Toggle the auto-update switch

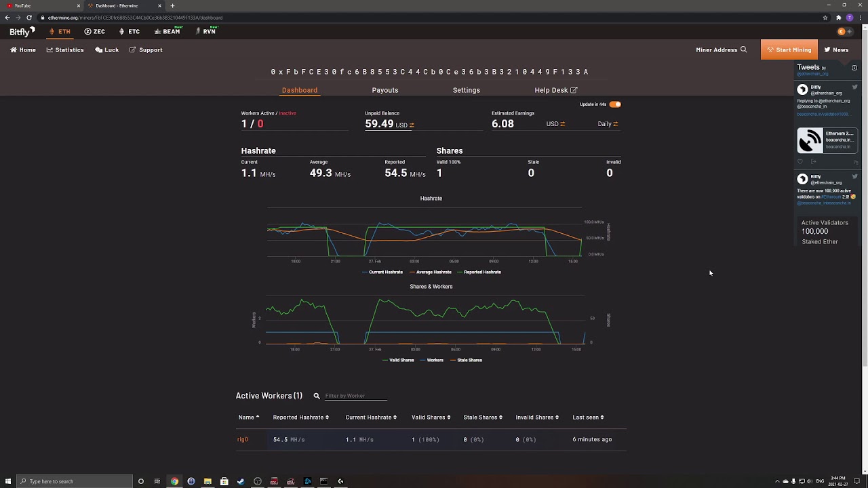tap(615, 104)
